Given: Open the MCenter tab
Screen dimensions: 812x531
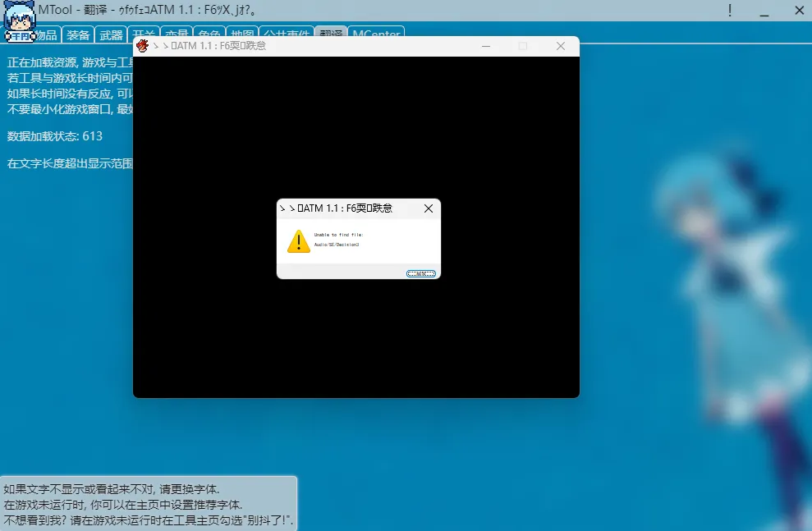Looking at the screenshot, I should (376, 35).
